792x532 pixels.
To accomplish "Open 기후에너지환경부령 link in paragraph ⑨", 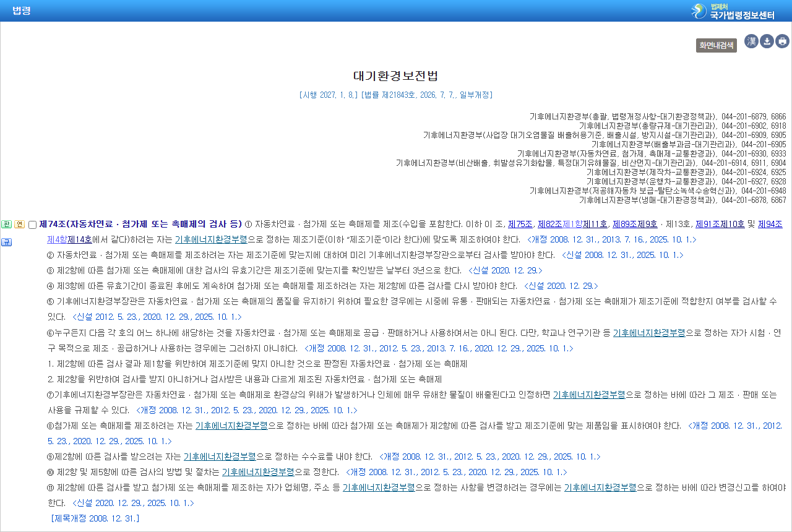I will 220,456.
